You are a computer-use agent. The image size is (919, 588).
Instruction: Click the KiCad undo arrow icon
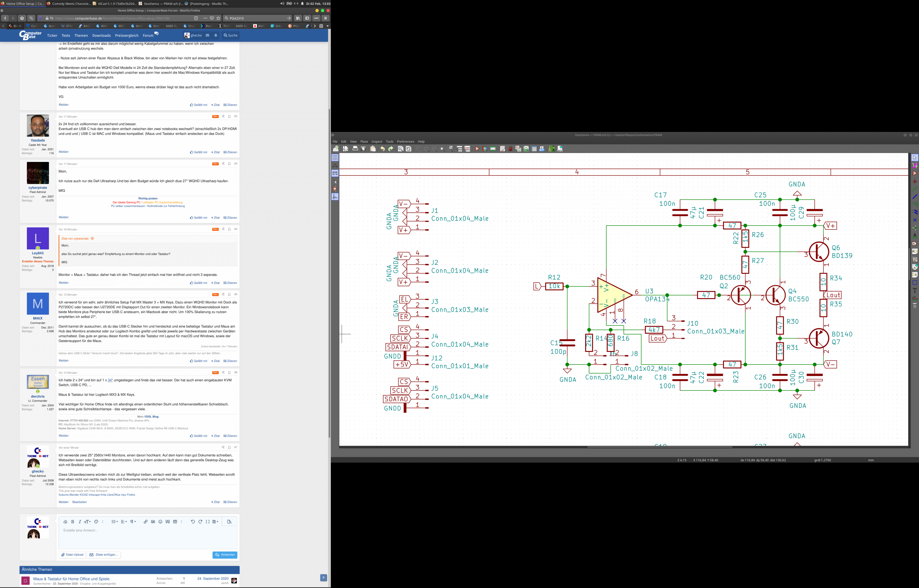(x=382, y=149)
